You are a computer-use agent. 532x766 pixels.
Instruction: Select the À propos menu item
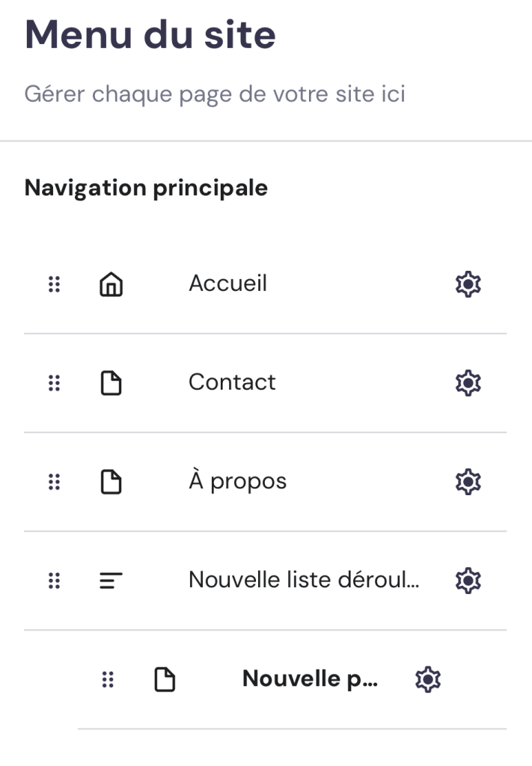(237, 481)
